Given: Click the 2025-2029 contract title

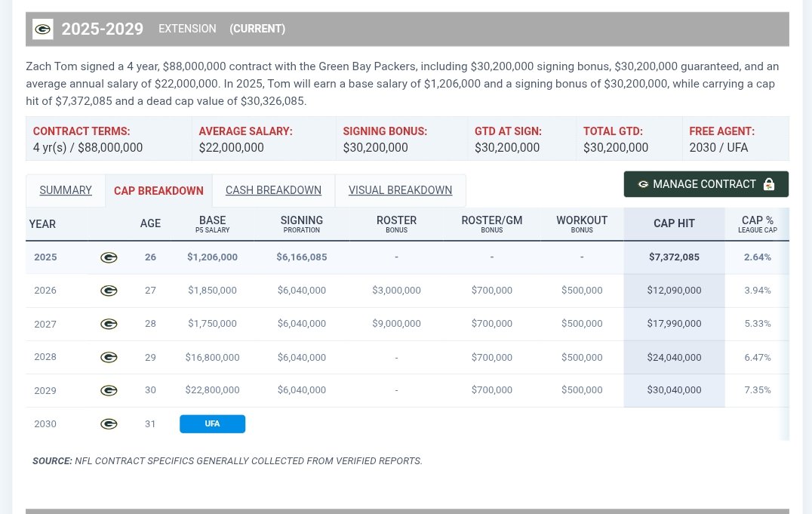Looking at the screenshot, I should pos(103,29).
